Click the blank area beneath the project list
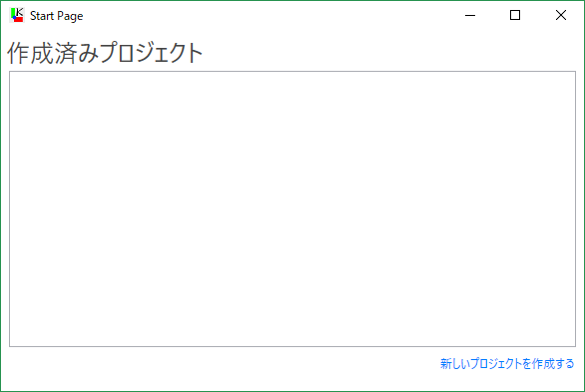 point(224,367)
